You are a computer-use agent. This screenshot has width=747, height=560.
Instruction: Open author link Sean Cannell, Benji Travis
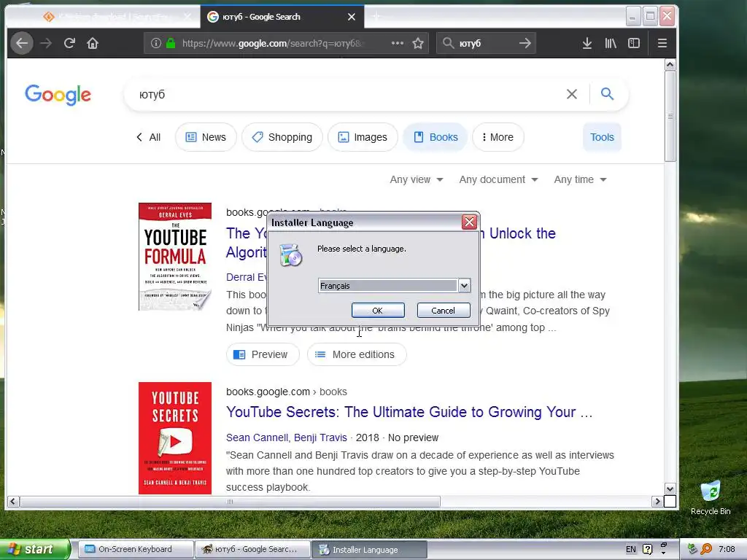[286, 437]
